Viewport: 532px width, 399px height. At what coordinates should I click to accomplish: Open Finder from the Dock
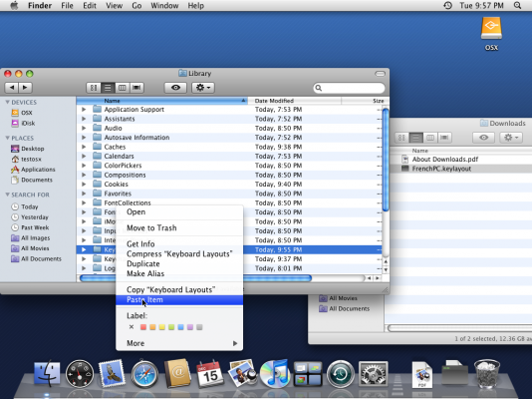pyautogui.click(x=47, y=373)
